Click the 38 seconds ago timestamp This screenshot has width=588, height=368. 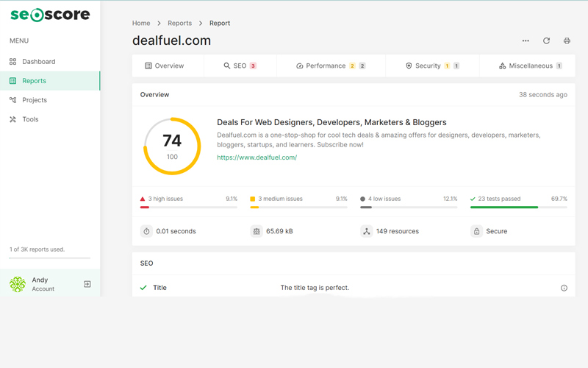(x=543, y=95)
